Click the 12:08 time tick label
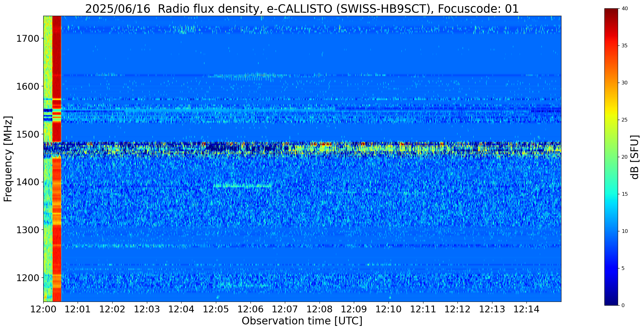This screenshot has height=330, width=644. coord(320,309)
